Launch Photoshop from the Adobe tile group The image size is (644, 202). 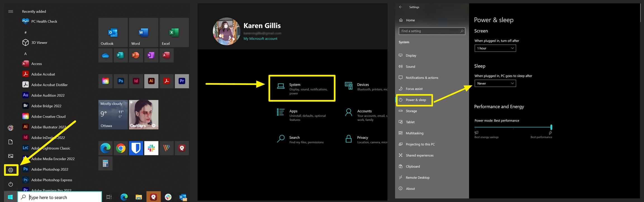pyautogui.click(x=121, y=81)
